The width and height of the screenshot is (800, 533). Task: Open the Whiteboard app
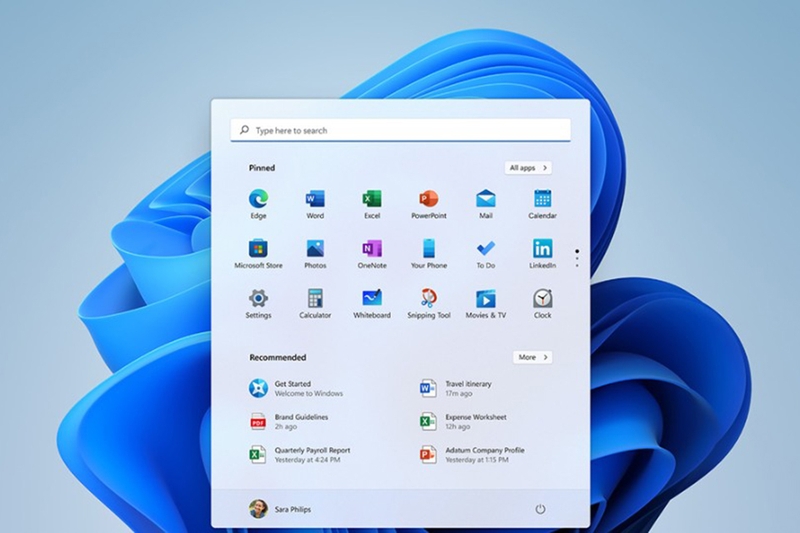coord(372,303)
